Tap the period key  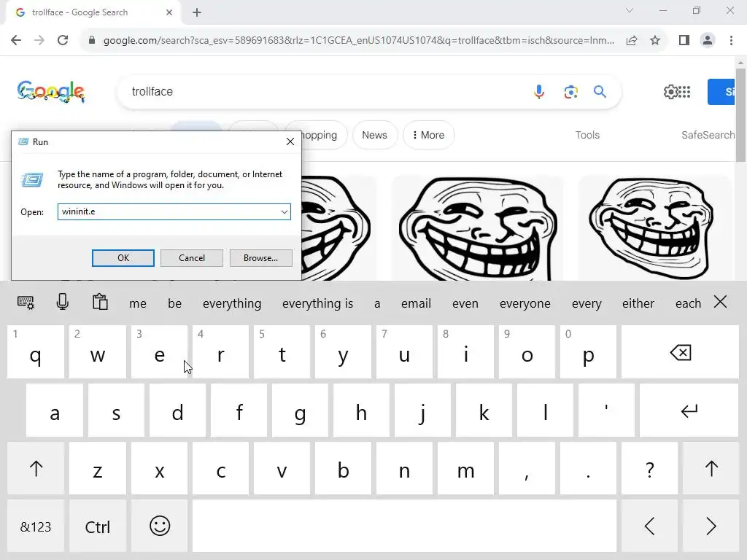[x=589, y=469]
